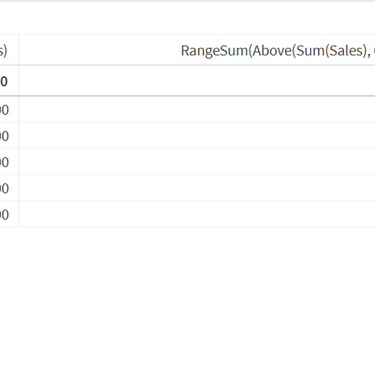Select fifth data row's left column value
This screenshot has height=366, width=375.
4,214
